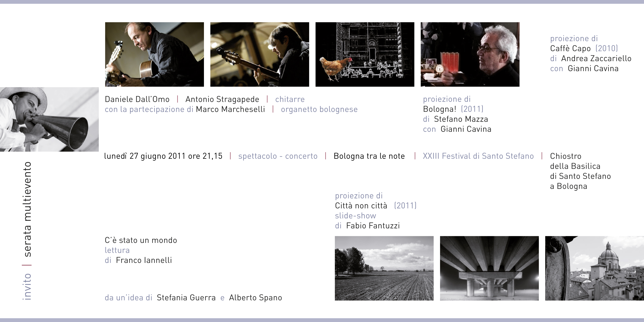The height and width of the screenshot is (322, 644).
Task: Click the 'Città non città' title
Action: click(x=361, y=205)
